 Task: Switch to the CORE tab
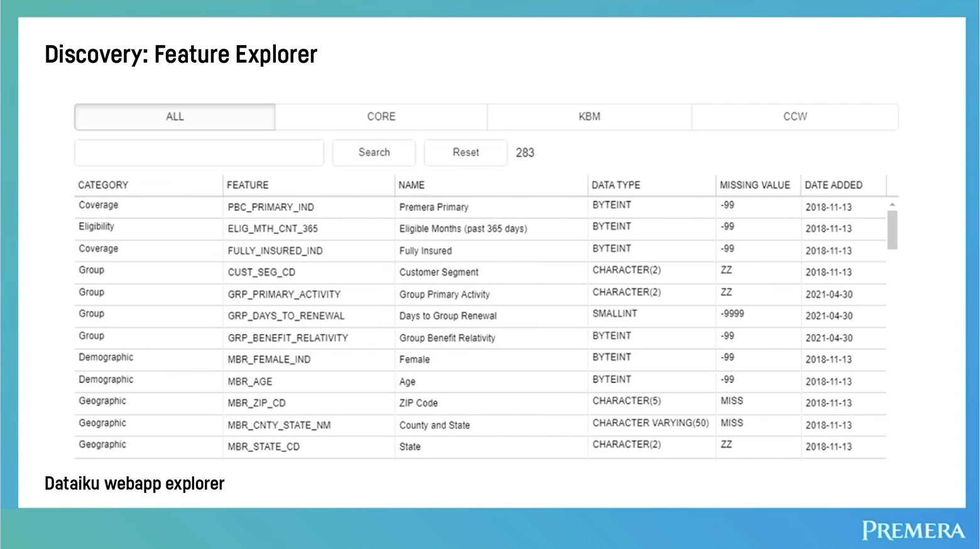point(381,116)
